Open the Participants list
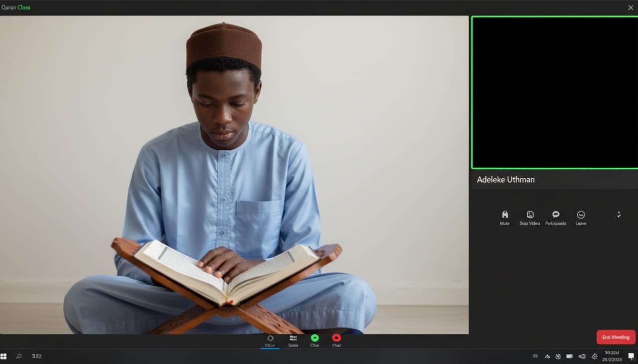The width and height of the screenshot is (638, 364). 555,215
